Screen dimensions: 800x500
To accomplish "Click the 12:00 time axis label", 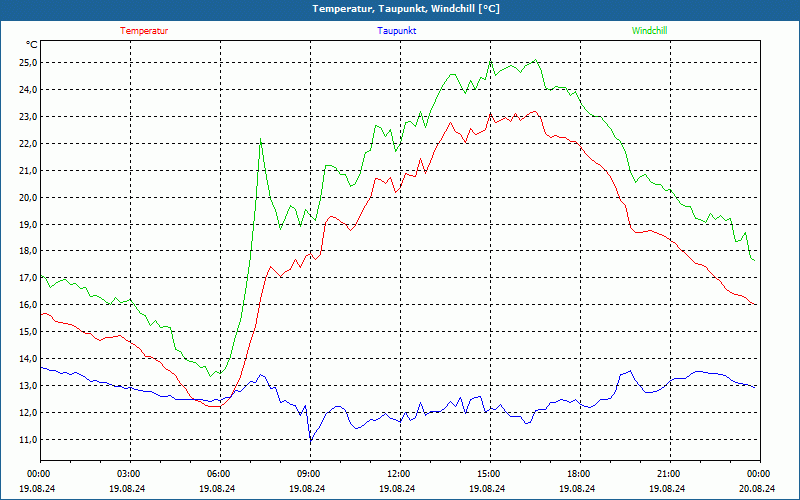I will coord(400,474).
